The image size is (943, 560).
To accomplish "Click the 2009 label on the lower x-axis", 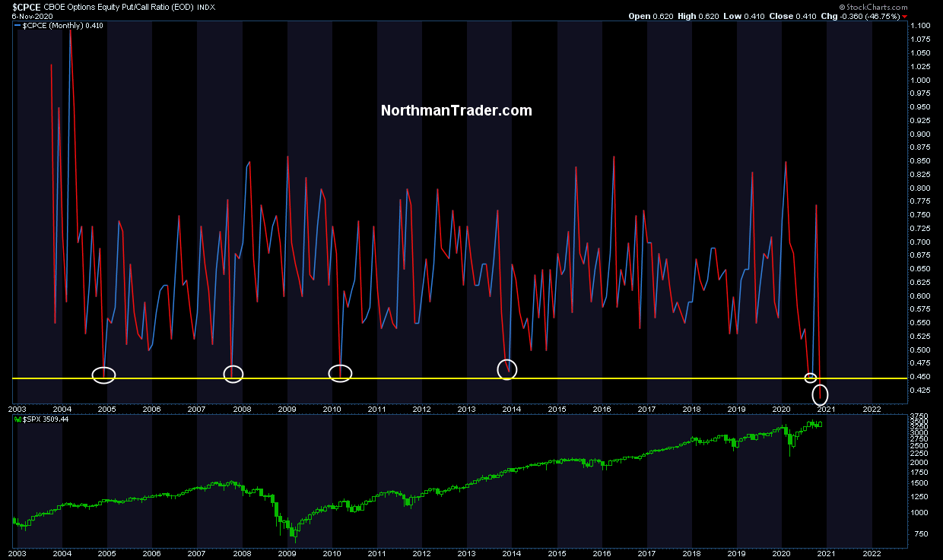I will coord(287,554).
